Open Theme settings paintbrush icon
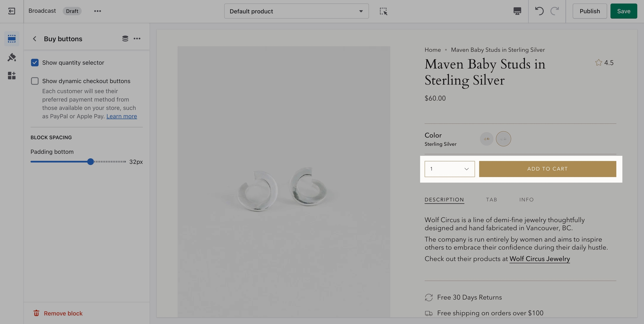 pos(11,57)
